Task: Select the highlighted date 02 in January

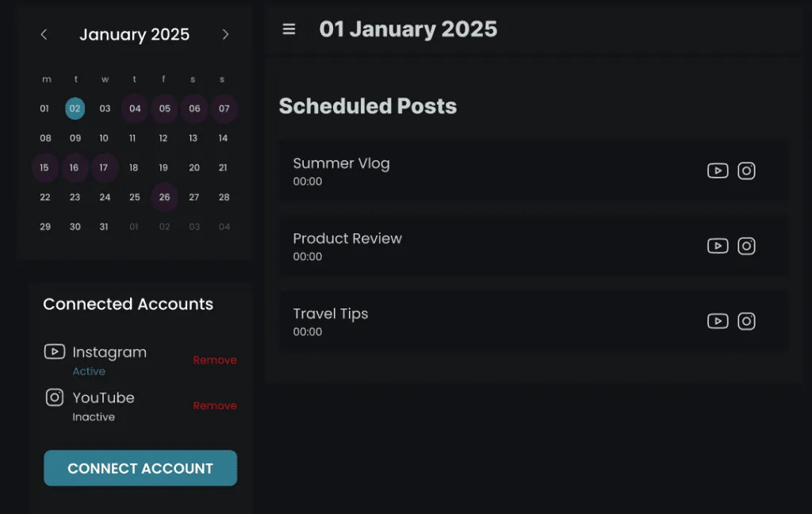Action: (x=75, y=109)
